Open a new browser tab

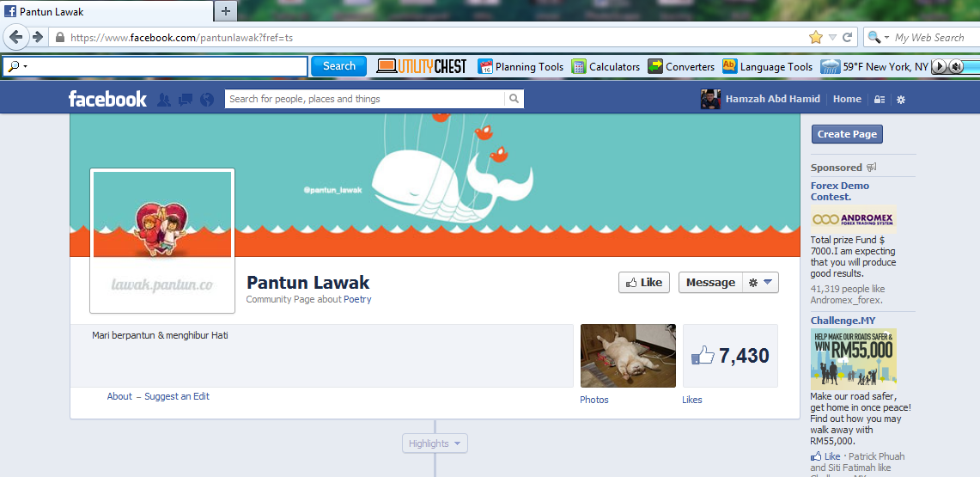point(226,10)
